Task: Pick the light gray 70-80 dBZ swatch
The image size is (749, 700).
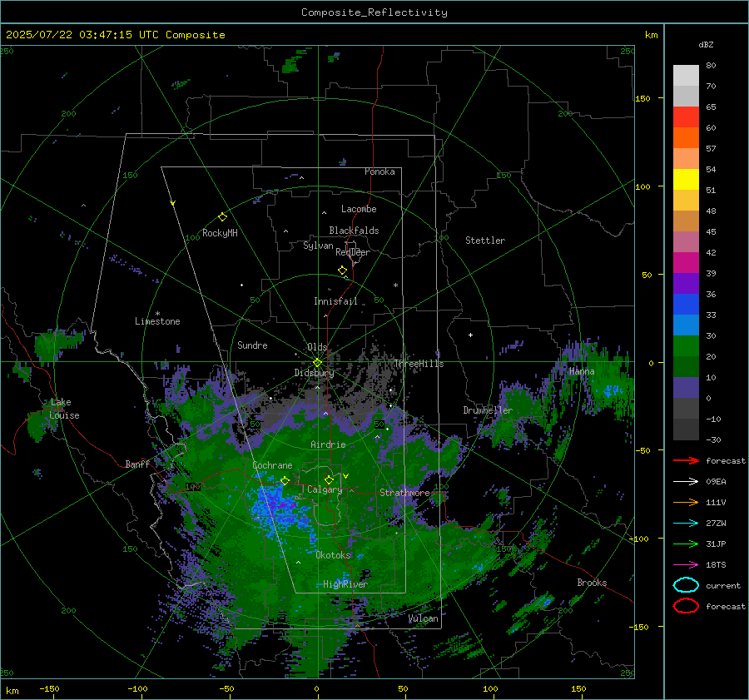Action: point(686,76)
